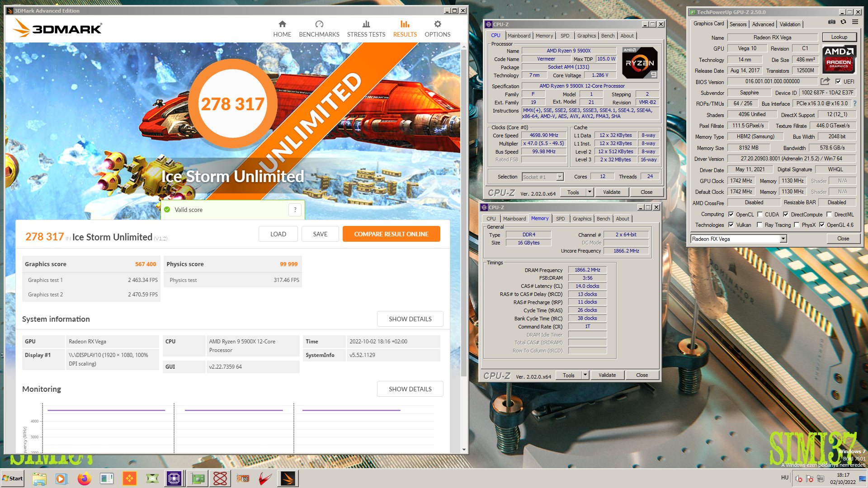This screenshot has height=488, width=868.
Task: Show details for Monitoring
Action: (410, 389)
